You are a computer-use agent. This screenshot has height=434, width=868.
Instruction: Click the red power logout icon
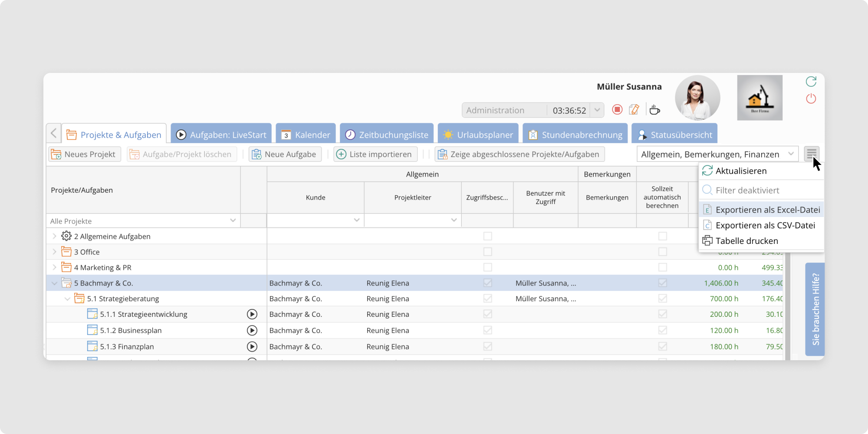point(811,99)
